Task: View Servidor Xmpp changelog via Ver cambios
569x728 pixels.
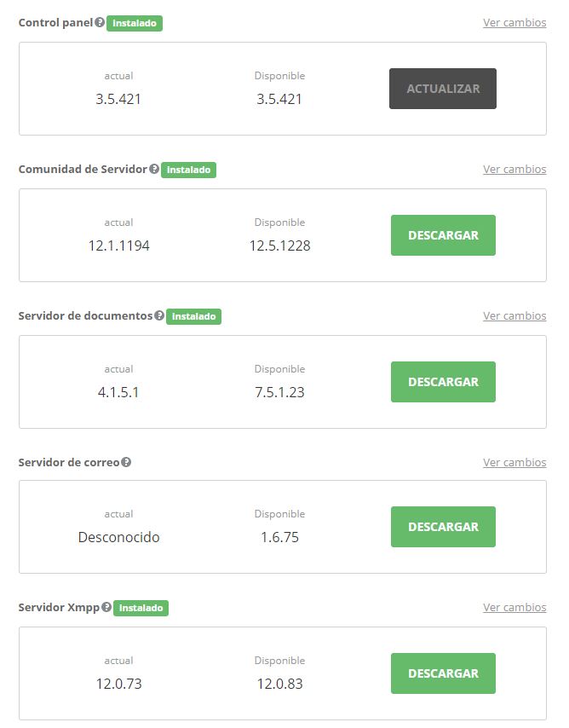Action: pos(514,608)
